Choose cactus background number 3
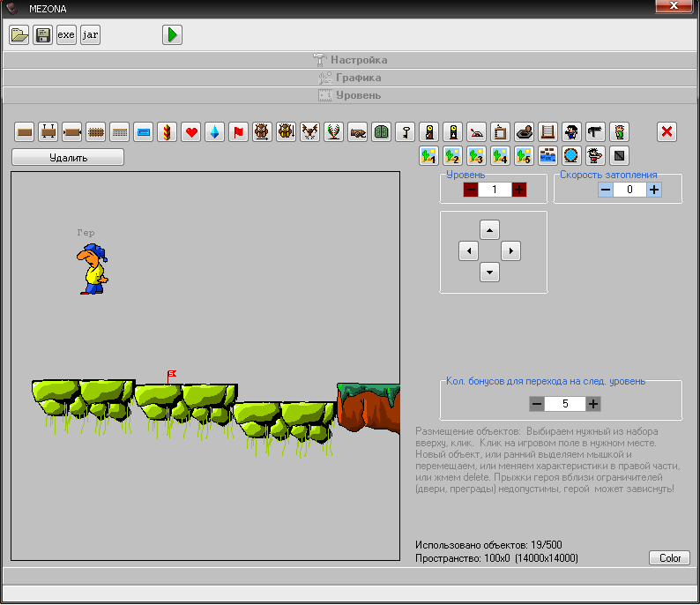Image resolution: width=700 pixels, height=605 pixels. (476, 156)
